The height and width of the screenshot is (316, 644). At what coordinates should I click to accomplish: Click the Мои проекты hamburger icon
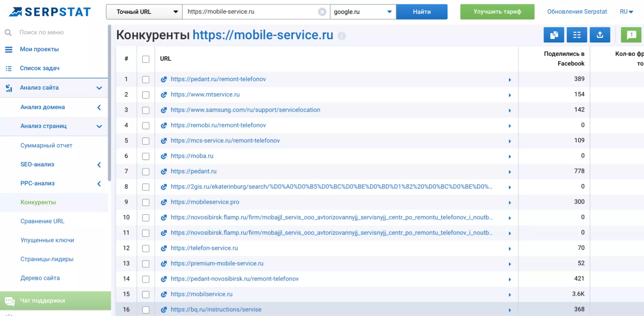(9, 50)
